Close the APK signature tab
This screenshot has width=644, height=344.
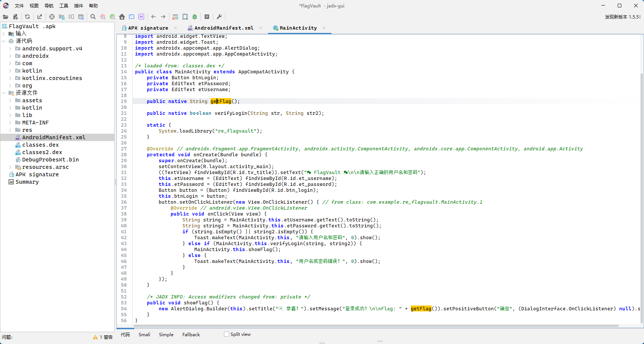[x=175, y=28]
